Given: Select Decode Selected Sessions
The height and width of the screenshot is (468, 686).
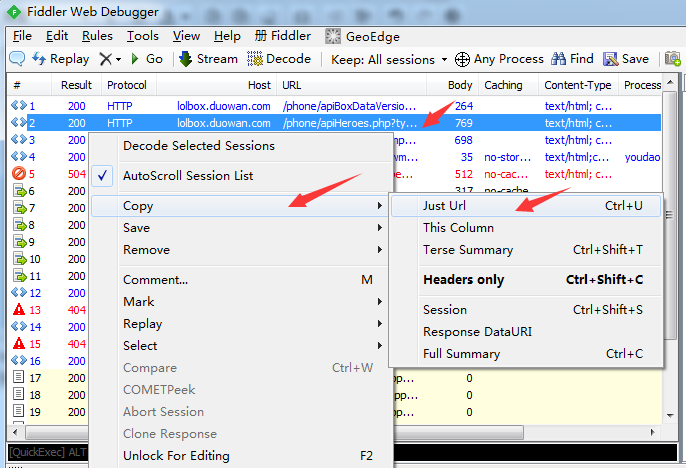Looking at the screenshot, I should click(240, 146).
